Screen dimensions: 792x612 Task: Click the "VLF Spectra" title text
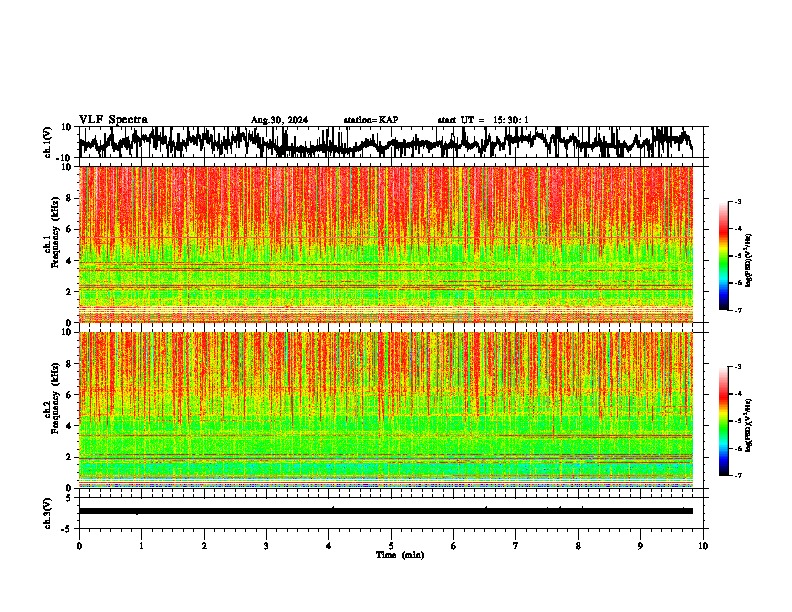point(113,120)
